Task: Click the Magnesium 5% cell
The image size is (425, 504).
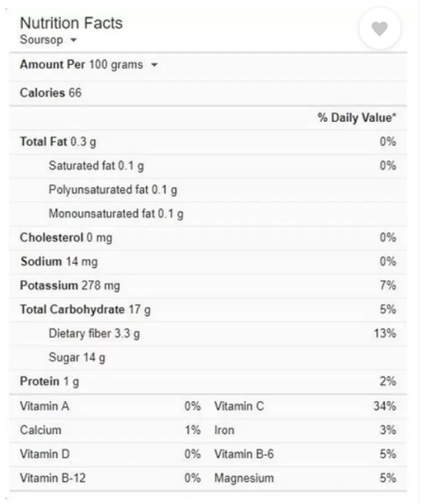Action: tap(305, 478)
